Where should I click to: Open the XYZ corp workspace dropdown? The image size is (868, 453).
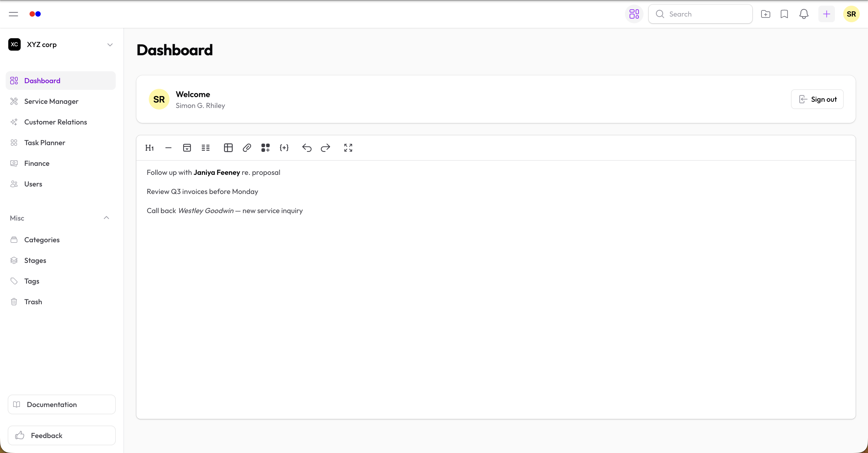coord(61,44)
